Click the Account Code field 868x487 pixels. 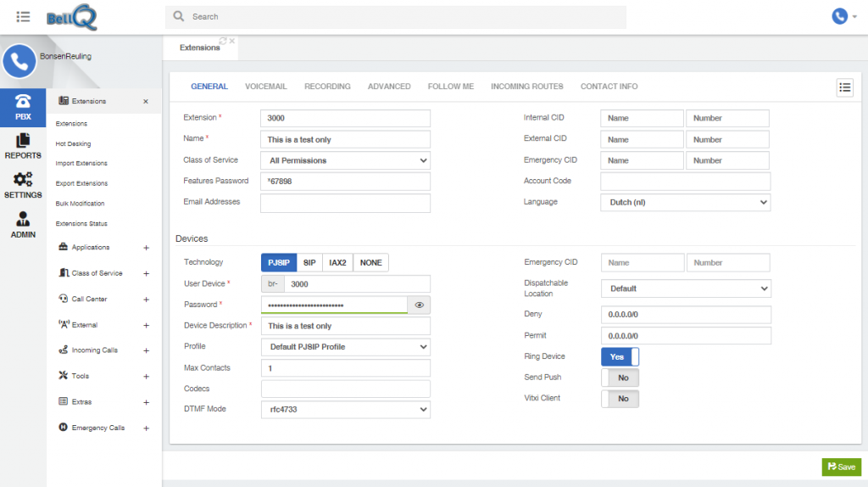click(x=685, y=182)
